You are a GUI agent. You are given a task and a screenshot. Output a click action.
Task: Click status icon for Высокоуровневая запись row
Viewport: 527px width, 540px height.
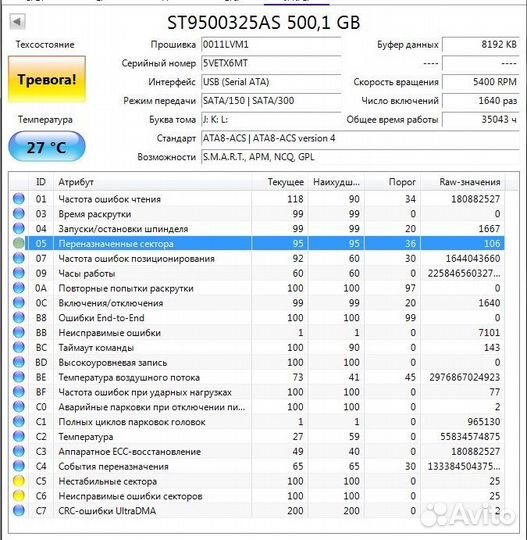(19, 362)
